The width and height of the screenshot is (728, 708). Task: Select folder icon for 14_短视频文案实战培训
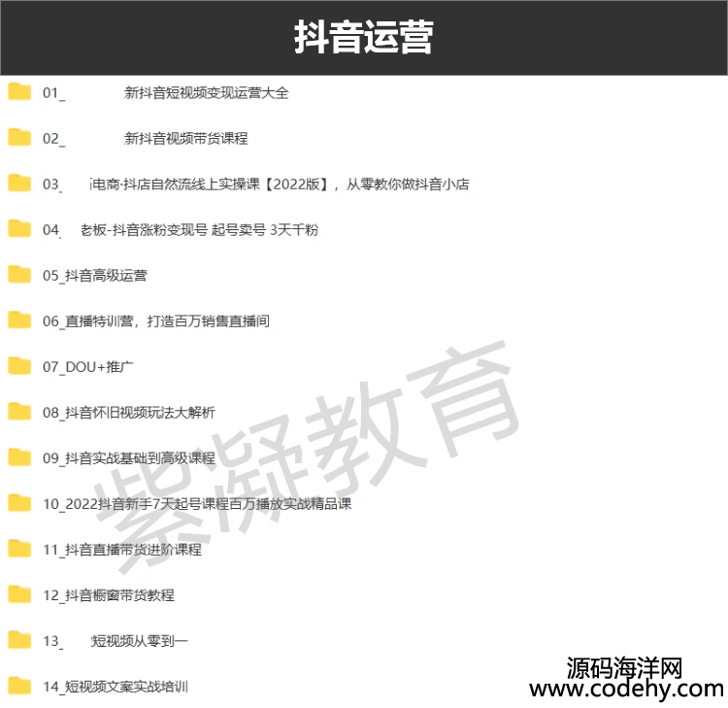(19, 686)
